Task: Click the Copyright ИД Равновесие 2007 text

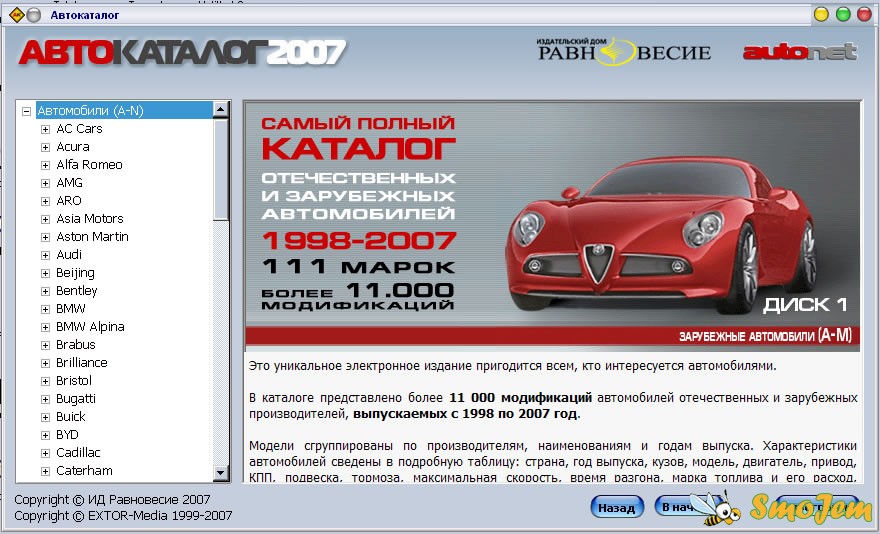Action: click(x=112, y=499)
